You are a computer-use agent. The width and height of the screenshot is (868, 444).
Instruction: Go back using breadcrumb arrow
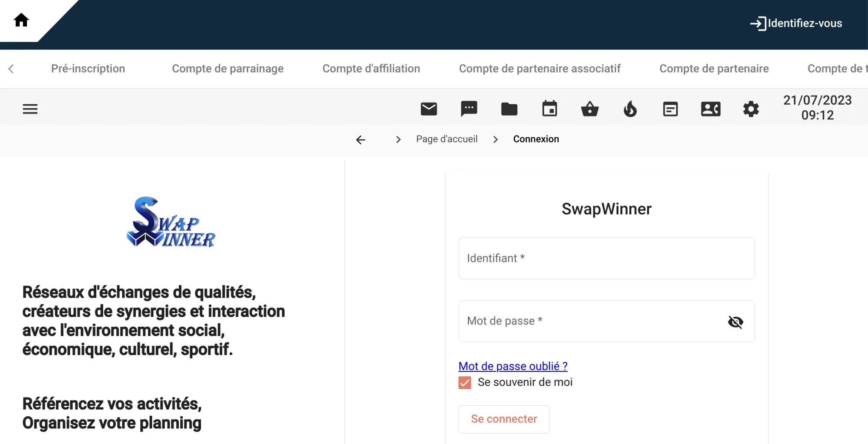pyautogui.click(x=361, y=140)
